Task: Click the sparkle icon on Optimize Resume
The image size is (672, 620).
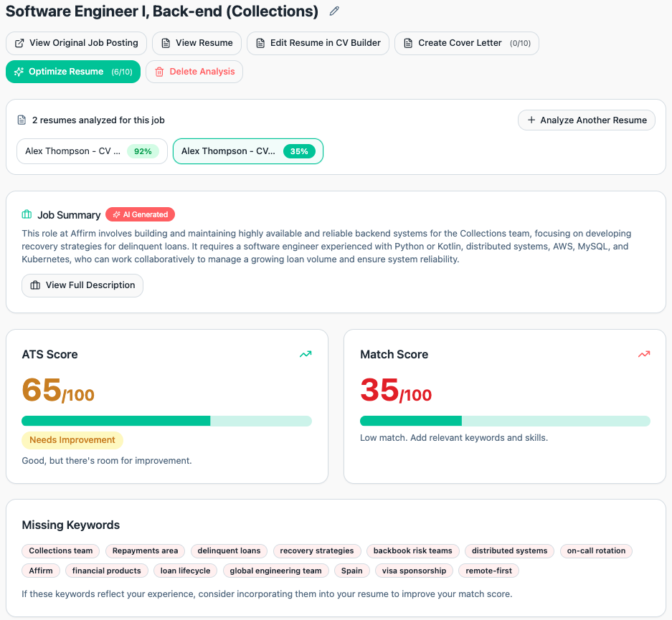Action: pyautogui.click(x=18, y=72)
